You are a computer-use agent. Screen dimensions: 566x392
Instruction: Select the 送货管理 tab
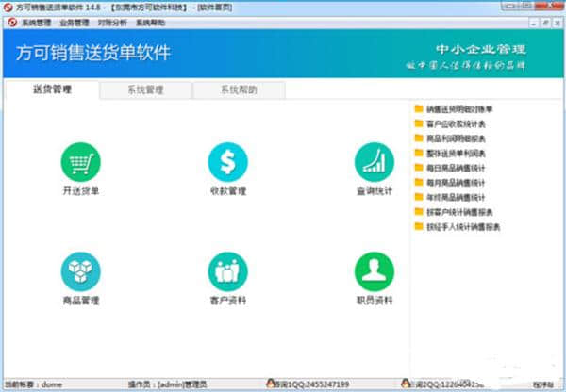pyautogui.click(x=52, y=90)
